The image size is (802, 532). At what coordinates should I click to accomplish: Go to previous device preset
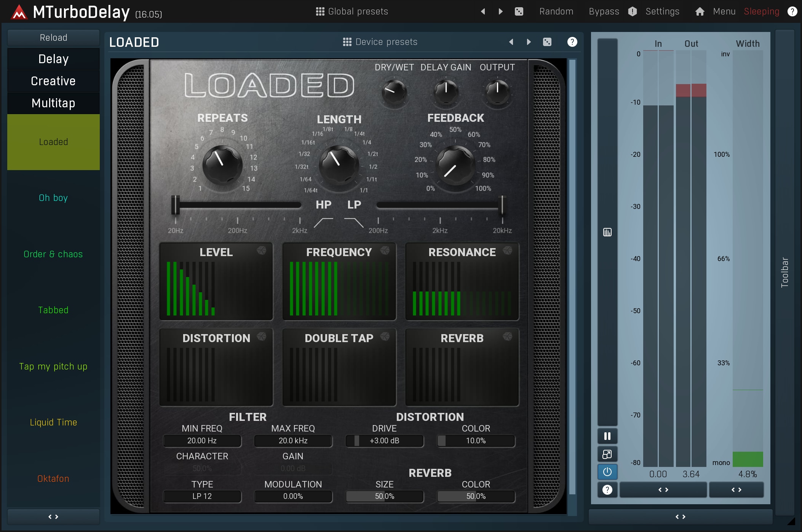click(511, 42)
